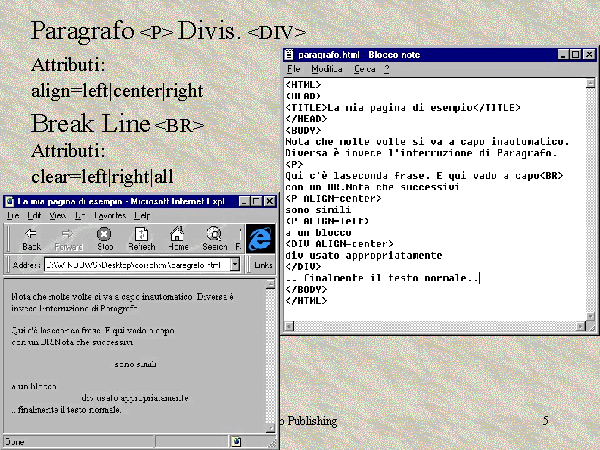The height and width of the screenshot is (450, 600).
Task: Open the Go menu in Internet Explorer
Action: pos(80,215)
